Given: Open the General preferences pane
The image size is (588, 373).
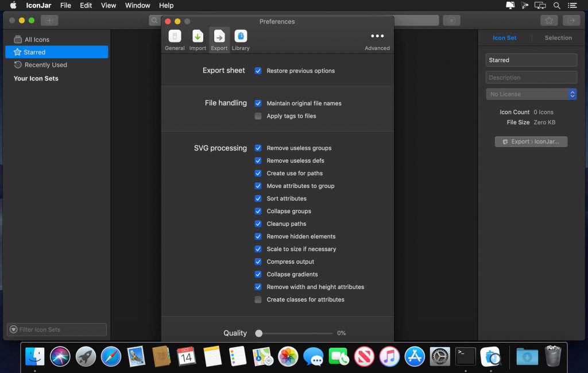Looking at the screenshot, I should [x=175, y=40].
